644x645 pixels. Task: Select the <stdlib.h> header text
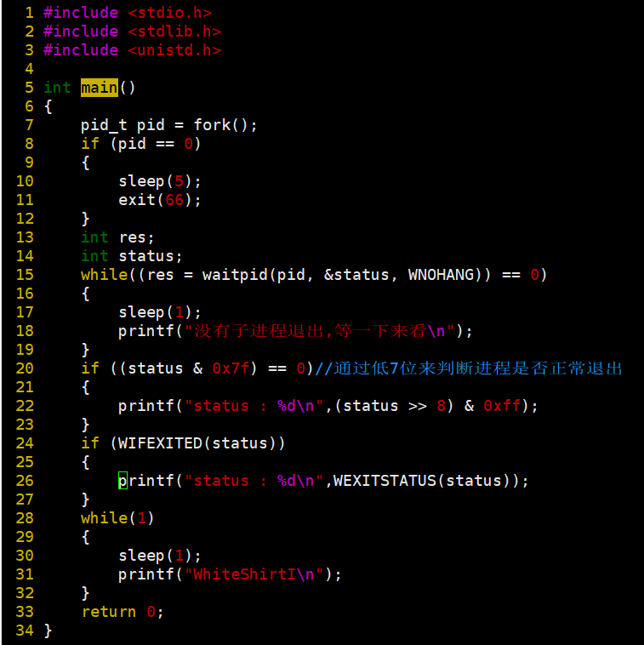click(174, 31)
